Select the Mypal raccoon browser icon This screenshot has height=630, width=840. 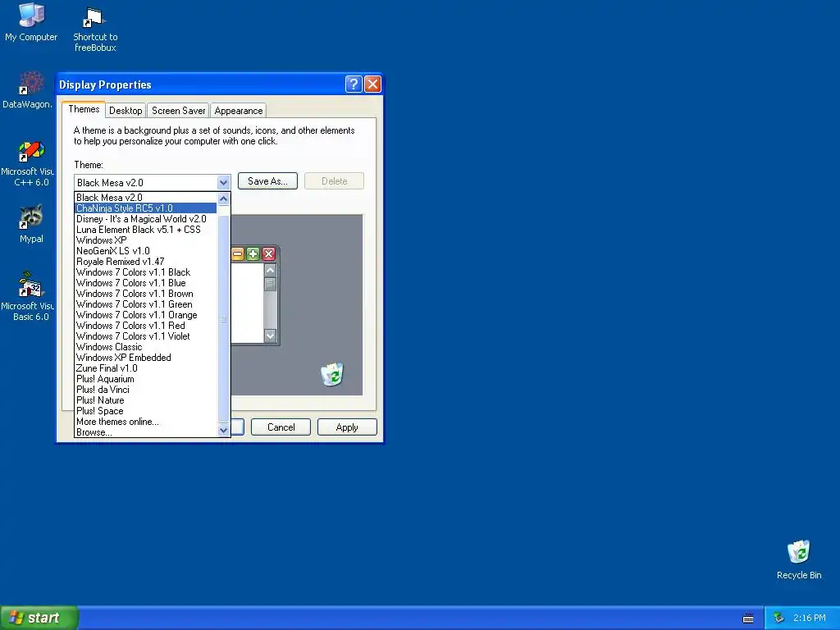pos(31,224)
